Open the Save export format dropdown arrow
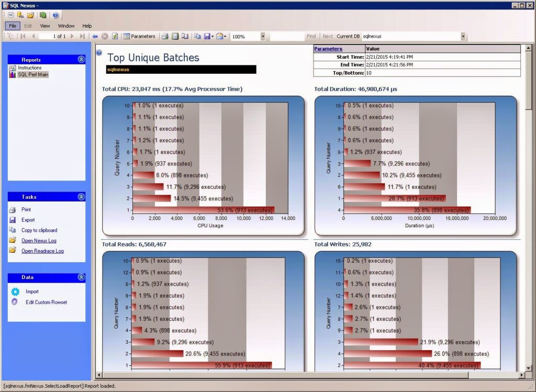The height and width of the screenshot is (392, 536). (212, 36)
